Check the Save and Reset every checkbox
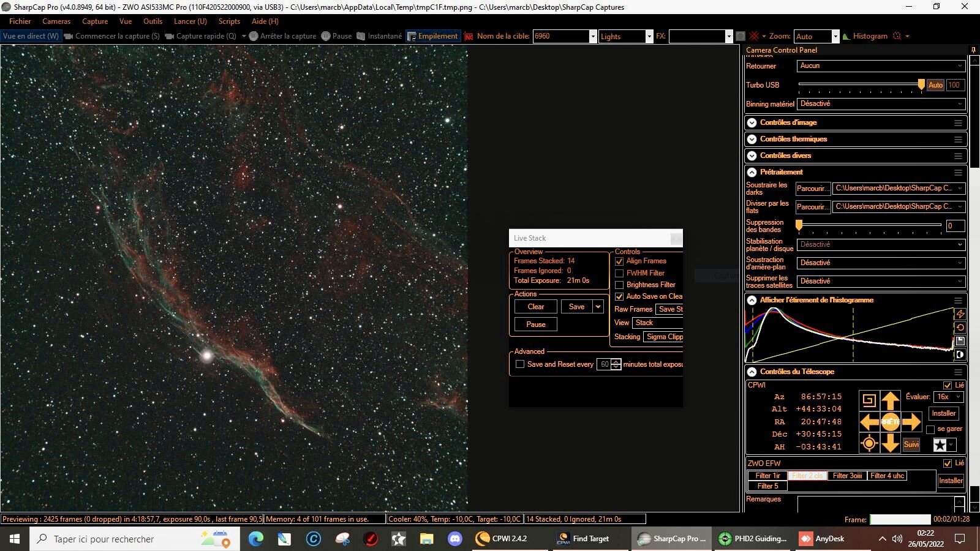Image resolution: width=980 pixels, height=551 pixels. (x=520, y=364)
